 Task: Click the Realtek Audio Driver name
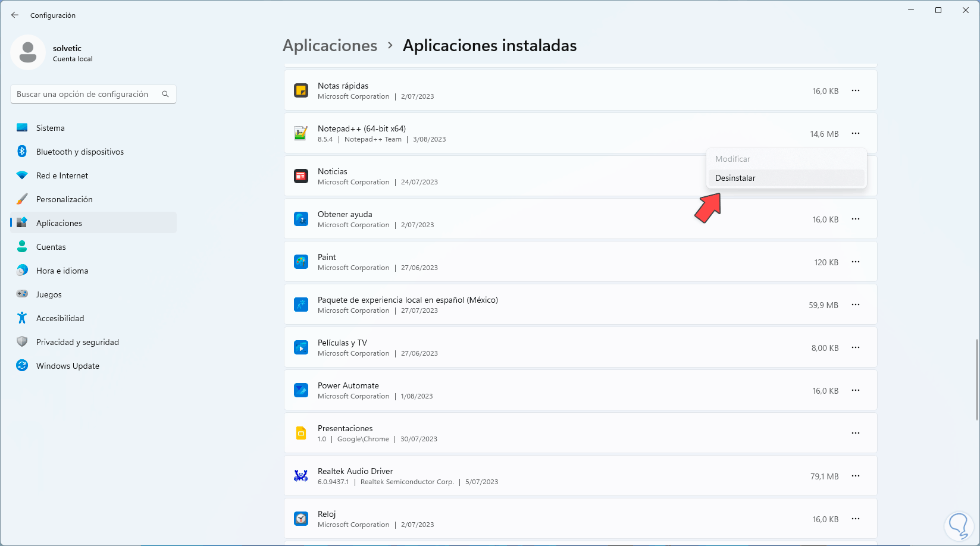coord(355,471)
